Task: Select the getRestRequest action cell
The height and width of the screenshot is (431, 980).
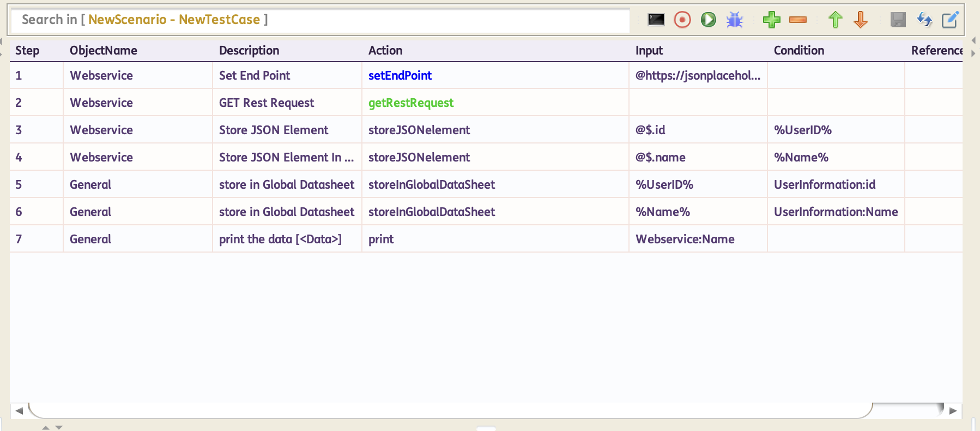Action: (x=411, y=103)
